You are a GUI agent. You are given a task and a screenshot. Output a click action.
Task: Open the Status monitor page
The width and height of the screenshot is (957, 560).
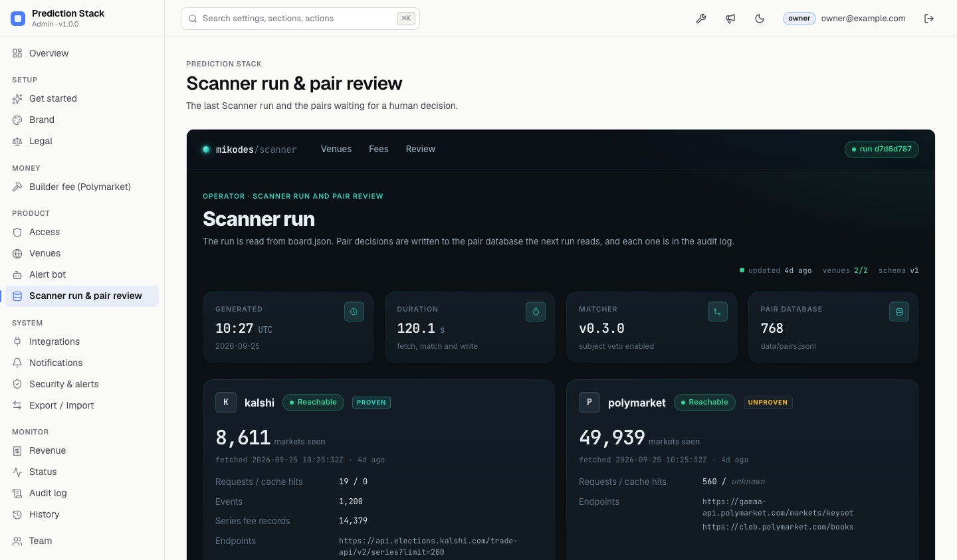(x=82, y=472)
